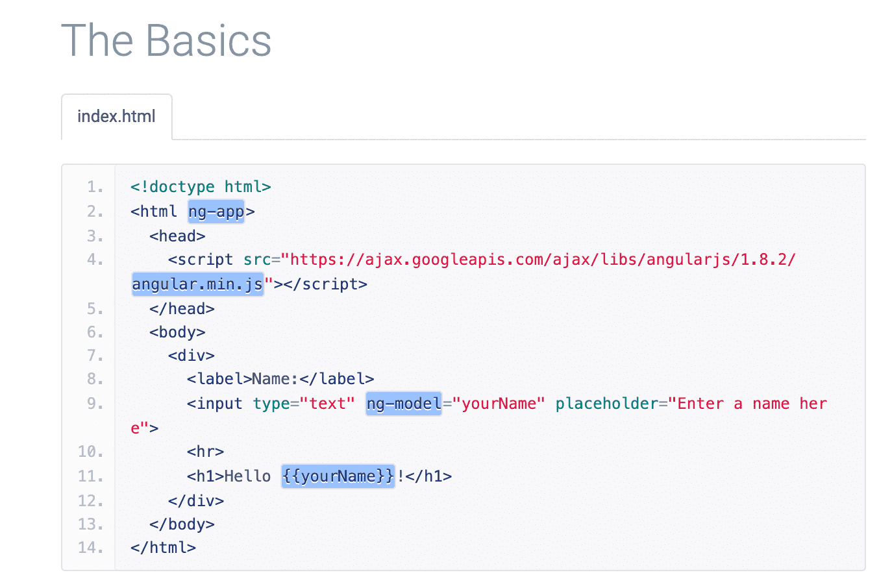Click the input type attribute value 'text'

coord(329,403)
